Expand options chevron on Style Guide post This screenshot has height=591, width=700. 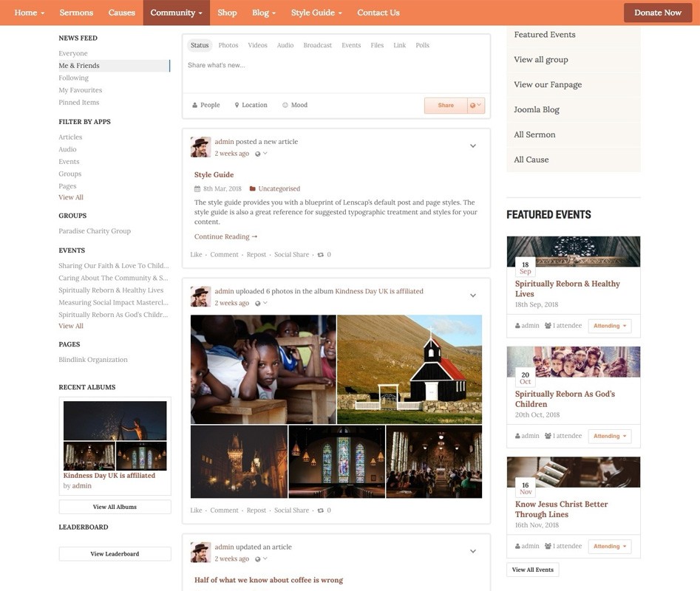click(473, 146)
